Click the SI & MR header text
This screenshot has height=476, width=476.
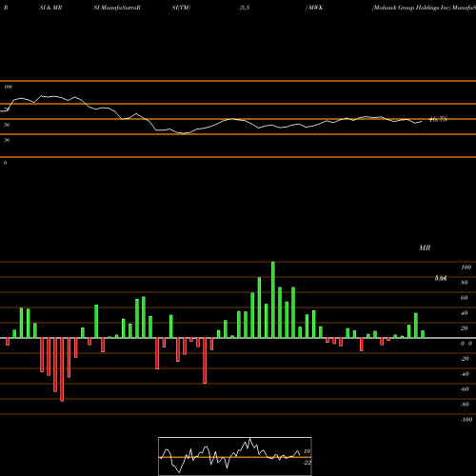(50, 8)
